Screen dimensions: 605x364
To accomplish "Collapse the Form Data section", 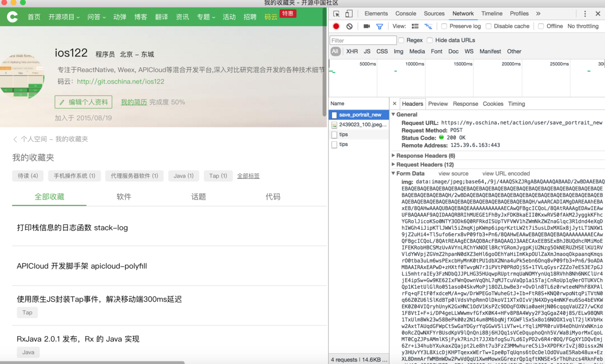I will coord(393,173).
